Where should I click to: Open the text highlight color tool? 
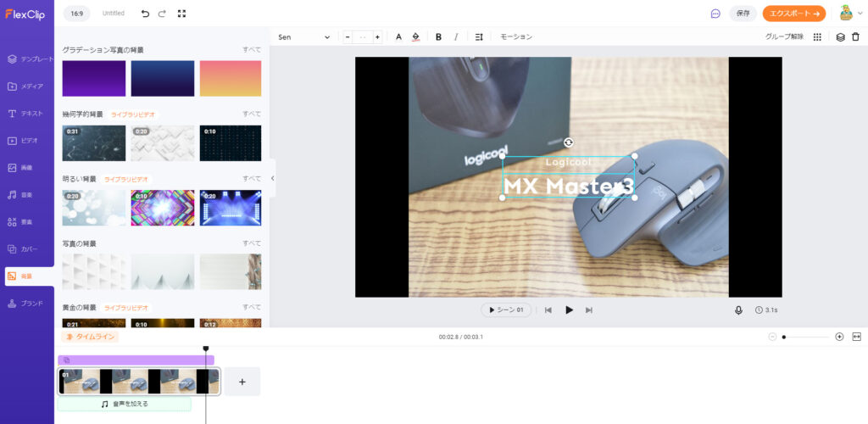(415, 37)
